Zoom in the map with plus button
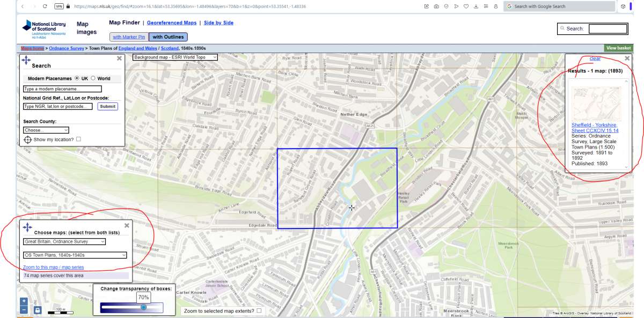This screenshot has height=318, width=644. tap(24, 301)
